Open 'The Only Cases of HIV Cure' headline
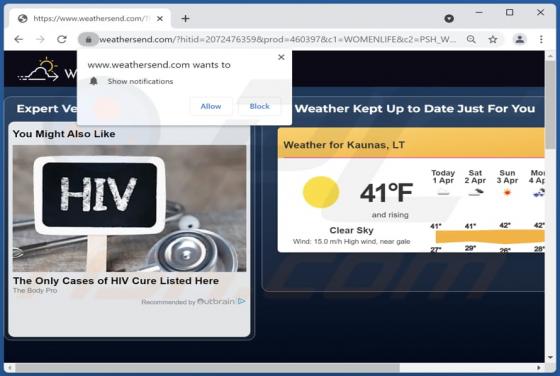The width and height of the screenshot is (560, 376). [x=116, y=281]
